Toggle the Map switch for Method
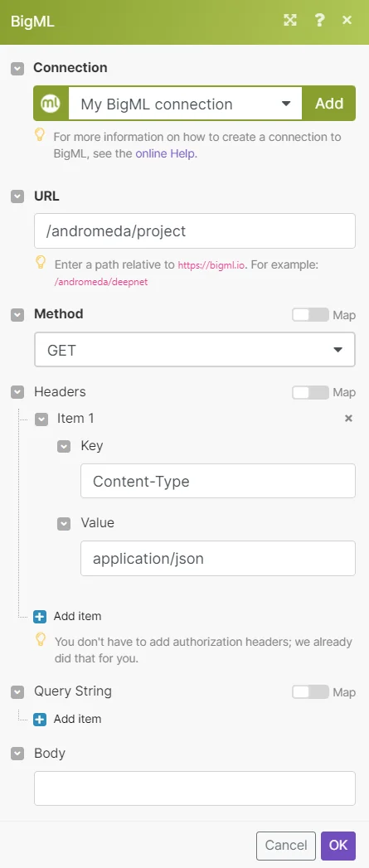The width and height of the screenshot is (369, 868). [310, 314]
